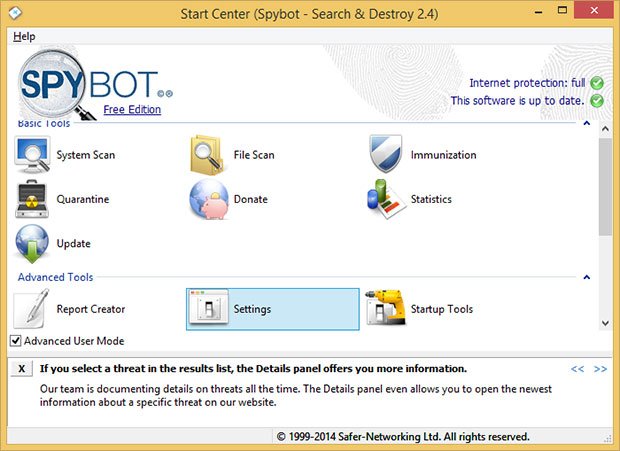Click the Immunization label
The image size is (620, 451).
tap(443, 155)
